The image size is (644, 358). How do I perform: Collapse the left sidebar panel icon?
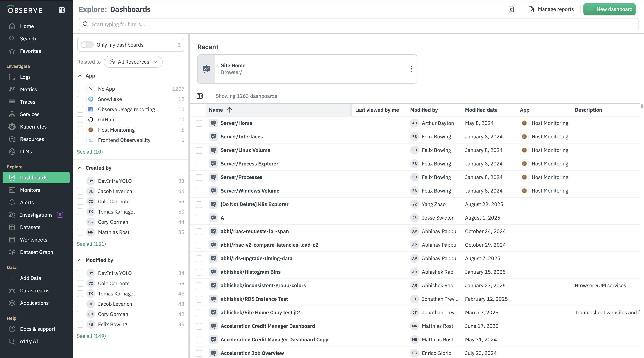pyautogui.click(x=62, y=10)
